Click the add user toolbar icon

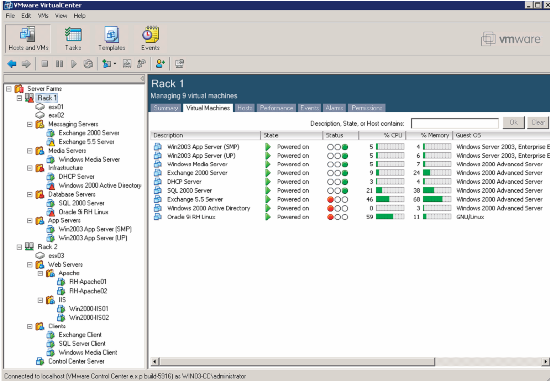160,64
